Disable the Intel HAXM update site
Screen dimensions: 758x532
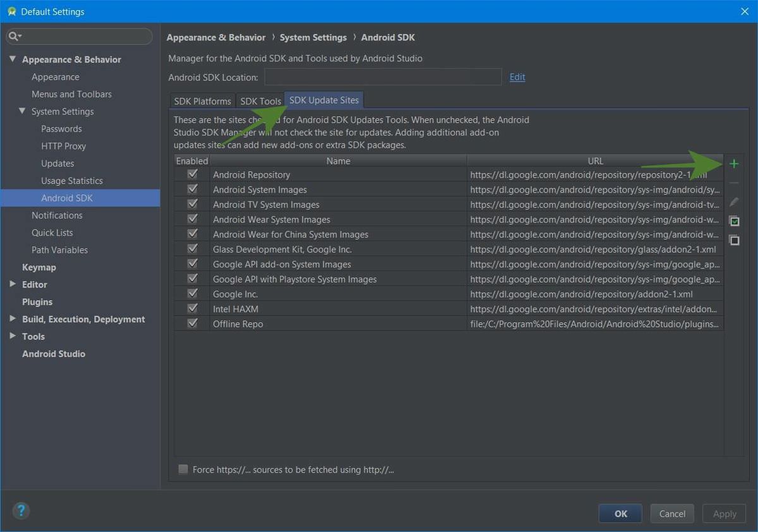coord(192,309)
